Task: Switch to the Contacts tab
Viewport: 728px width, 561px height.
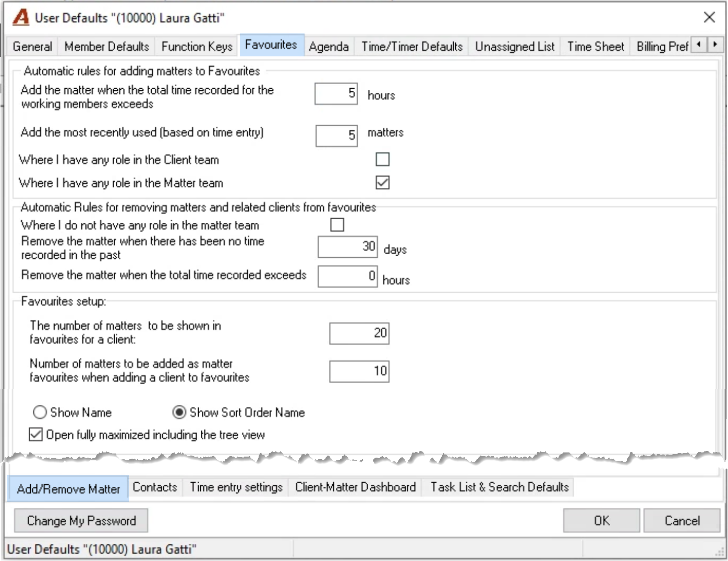Action: [155, 487]
